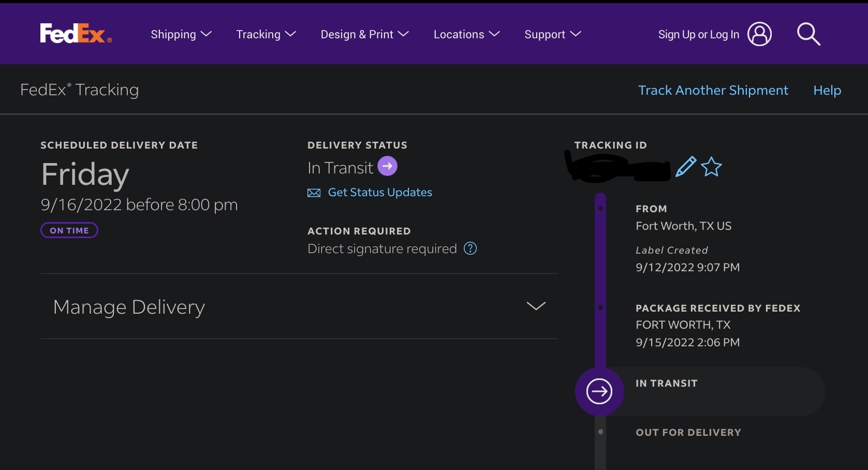868x470 pixels.
Task: Click Get Status Updates link
Action: pyautogui.click(x=380, y=193)
